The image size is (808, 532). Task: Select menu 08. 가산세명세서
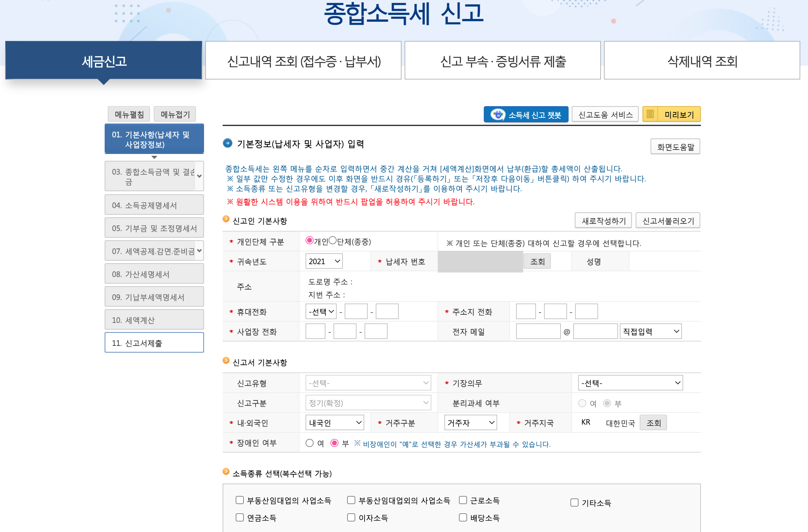tap(154, 274)
